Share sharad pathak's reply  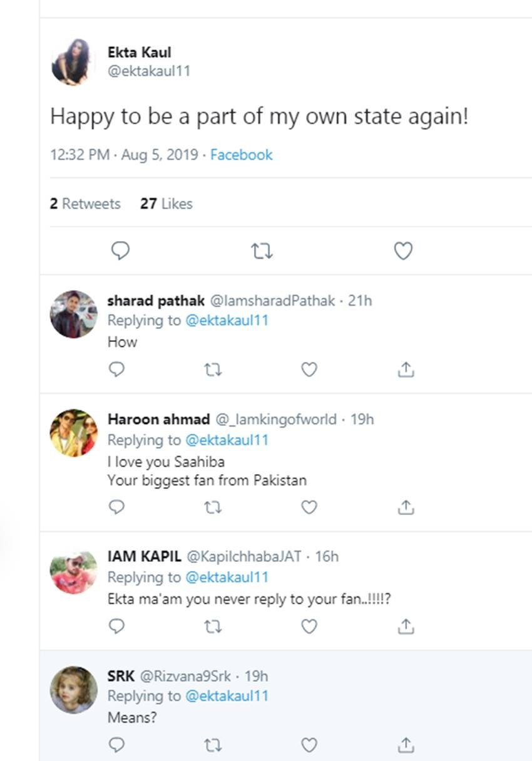coord(406,370)
